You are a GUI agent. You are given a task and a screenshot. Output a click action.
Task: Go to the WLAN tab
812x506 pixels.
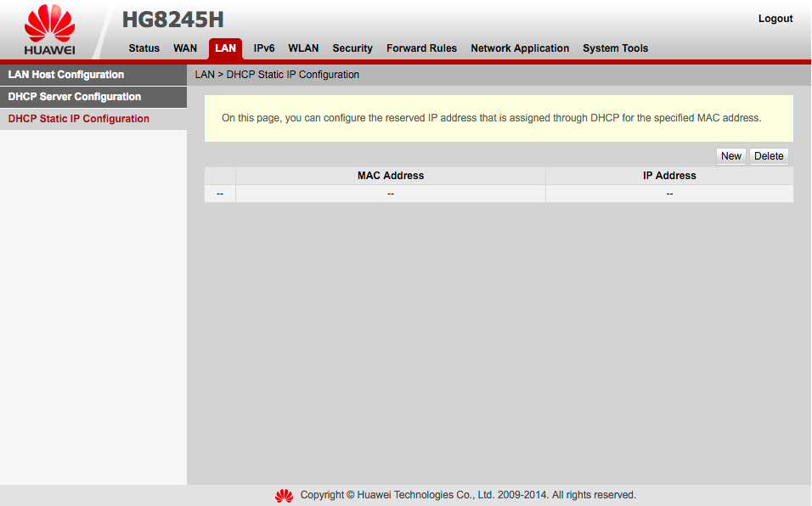pyautogui.click(x=303, y=48)
